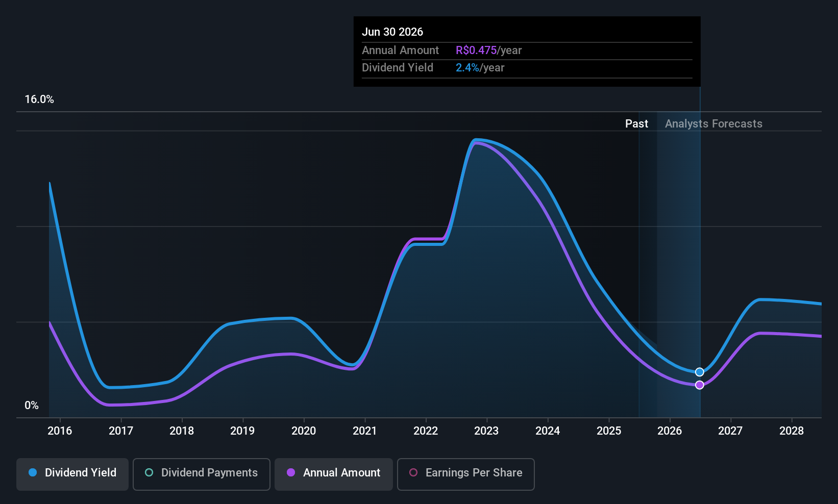Select the purple data point marker on chart

click(x=700, y=385)
